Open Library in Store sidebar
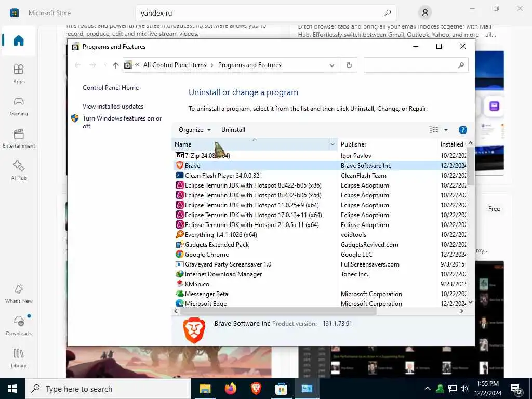 pos(19,358)
